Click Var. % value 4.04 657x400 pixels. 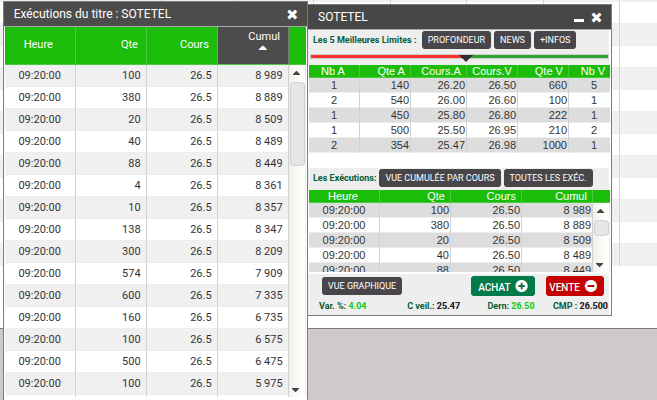[x=357, y=306]
